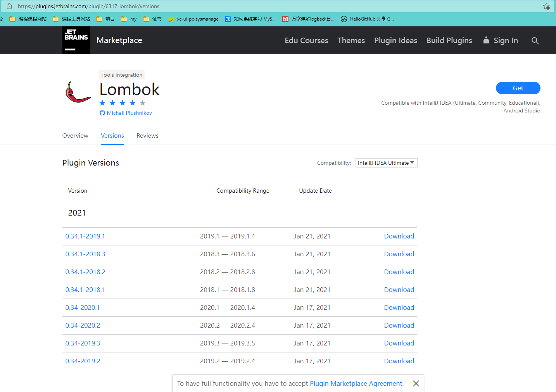Click the Plugin Versions heading
Image resolution: width=556 pixels, height=392 pixels.
click(x=91, y=163)
